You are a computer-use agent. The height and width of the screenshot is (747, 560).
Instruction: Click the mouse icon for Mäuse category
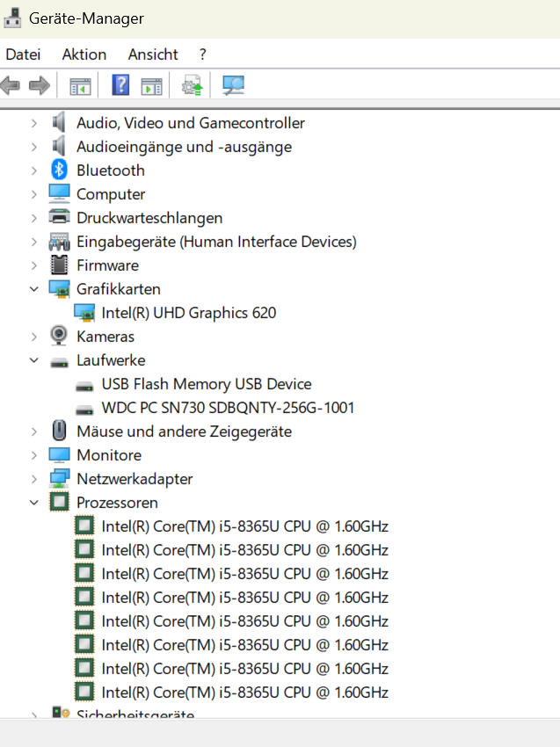[59, 431]
